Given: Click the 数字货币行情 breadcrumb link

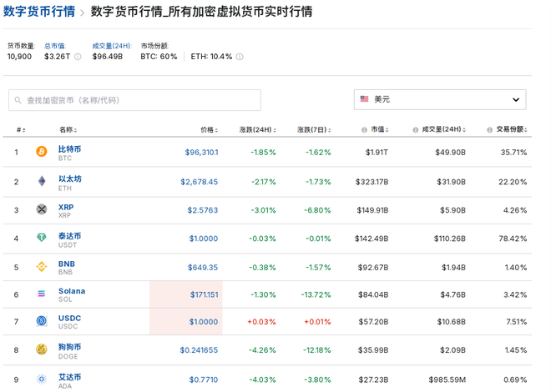Looking at the screenshot, I should (38, 12).
